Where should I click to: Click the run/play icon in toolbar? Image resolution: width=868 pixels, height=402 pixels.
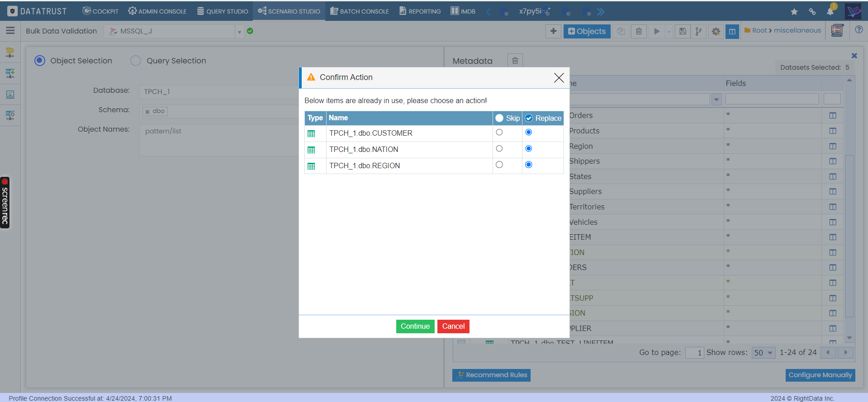tap(657, 31)
